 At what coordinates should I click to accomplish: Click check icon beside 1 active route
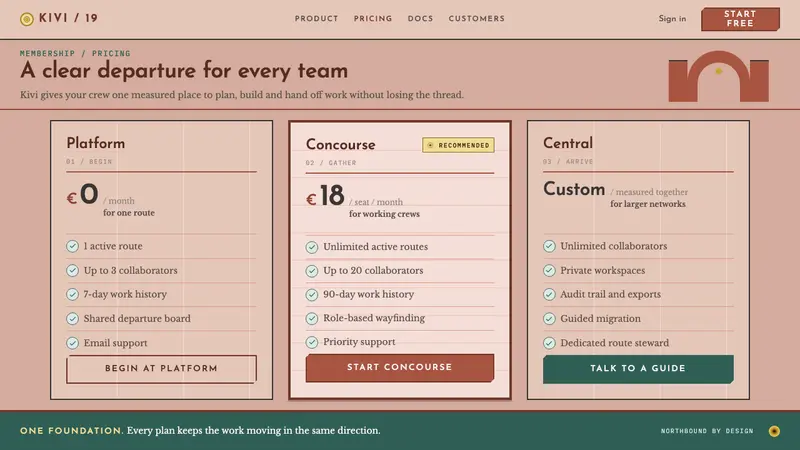[72, 246]
